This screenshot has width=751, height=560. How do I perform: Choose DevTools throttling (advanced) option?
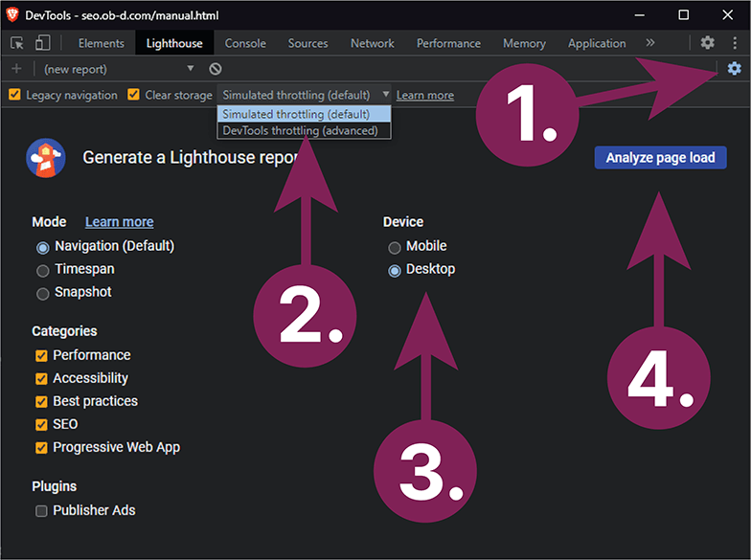click(x=305, y=130)
